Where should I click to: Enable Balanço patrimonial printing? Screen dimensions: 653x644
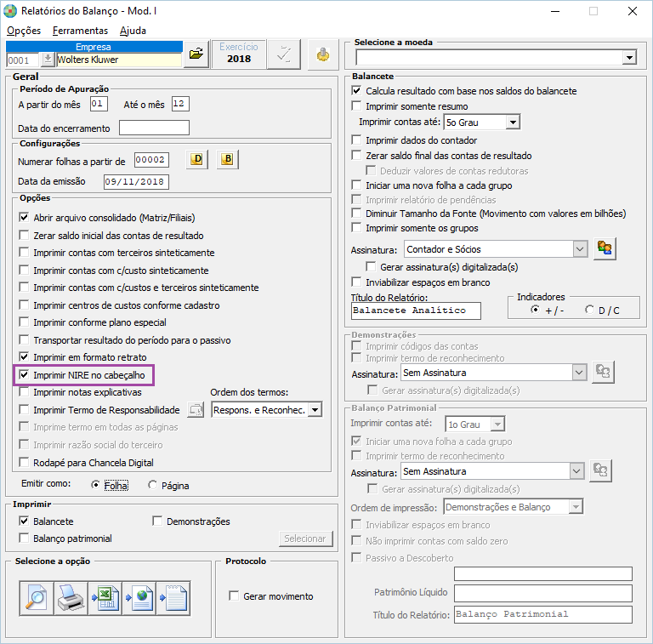[24, 539]
